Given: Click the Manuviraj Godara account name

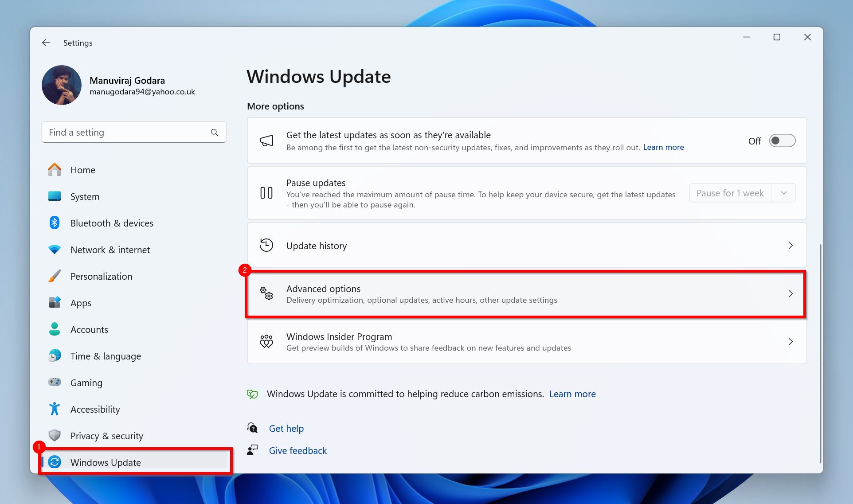Looking at the screenshot, I should coord(127,80).
